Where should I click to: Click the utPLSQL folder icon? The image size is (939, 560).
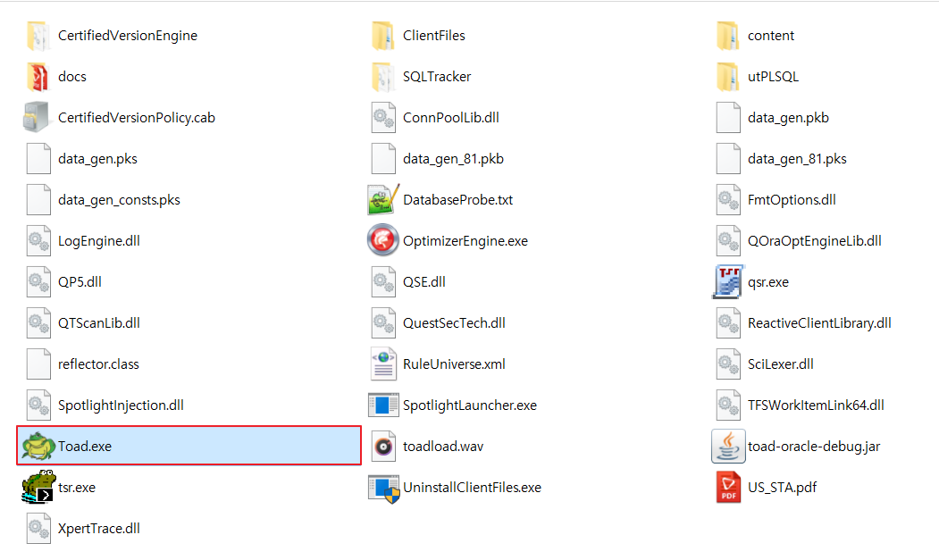coord(728,77)
